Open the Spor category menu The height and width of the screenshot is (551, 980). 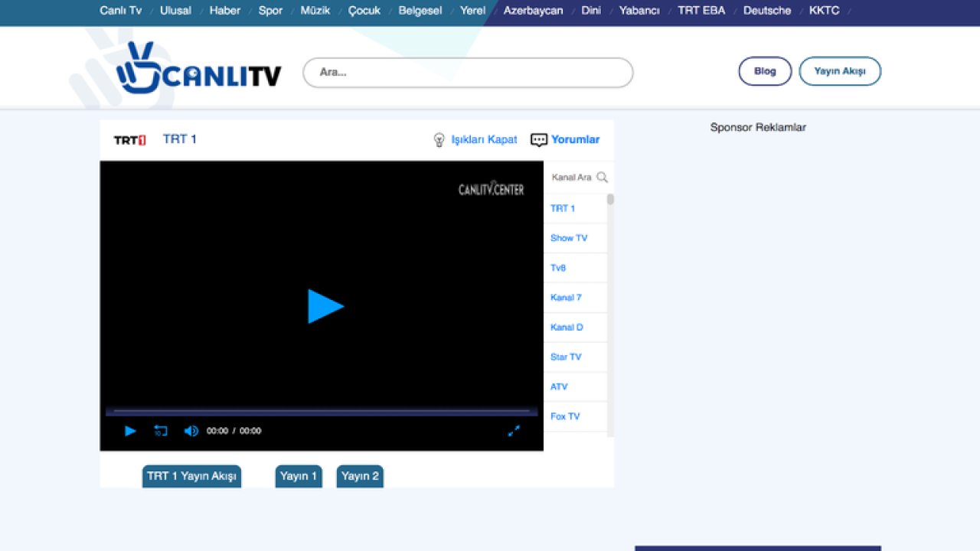[270, 11]
